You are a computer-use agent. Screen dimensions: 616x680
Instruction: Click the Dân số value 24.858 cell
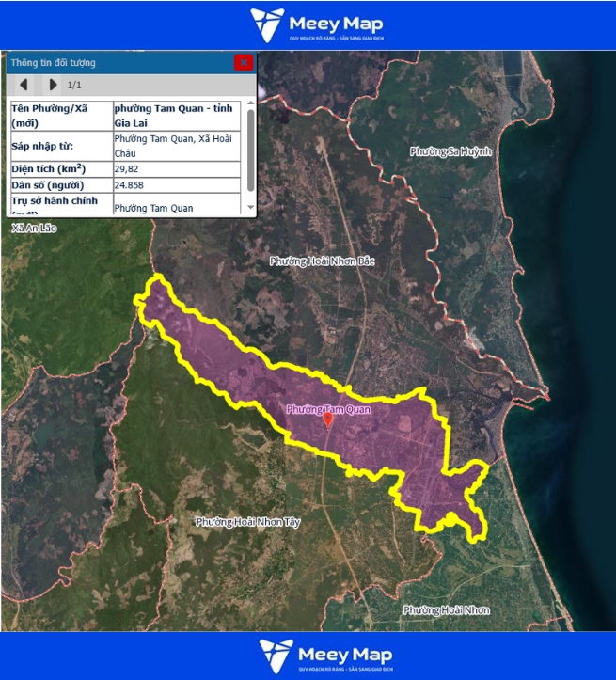click(178, 185)
